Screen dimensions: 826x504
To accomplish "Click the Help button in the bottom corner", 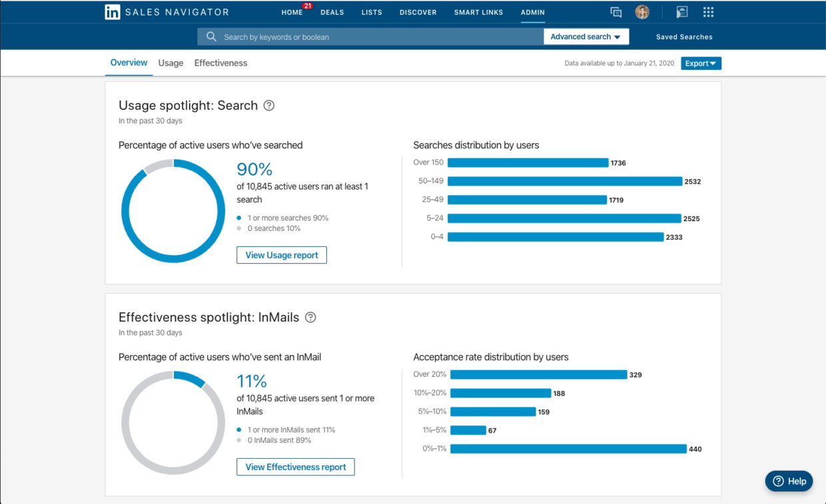I will click(789, 481).
